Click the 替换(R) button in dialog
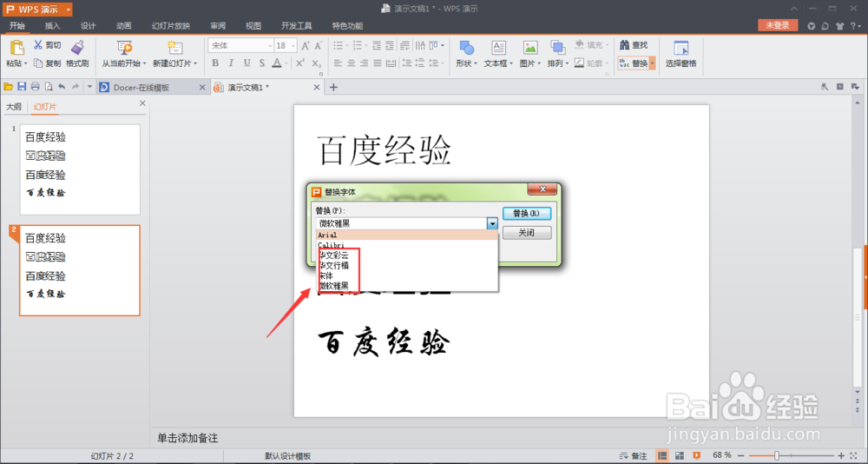This screenshot has width=868, height=464. [x=527, y=213]
